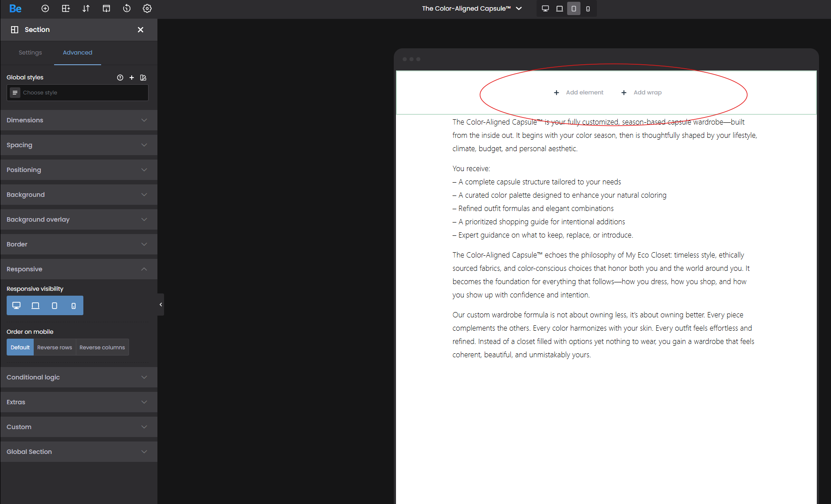831x504 pixels.
Task: Toggle mobile responsive visibility
Action: tap(74, 305)
